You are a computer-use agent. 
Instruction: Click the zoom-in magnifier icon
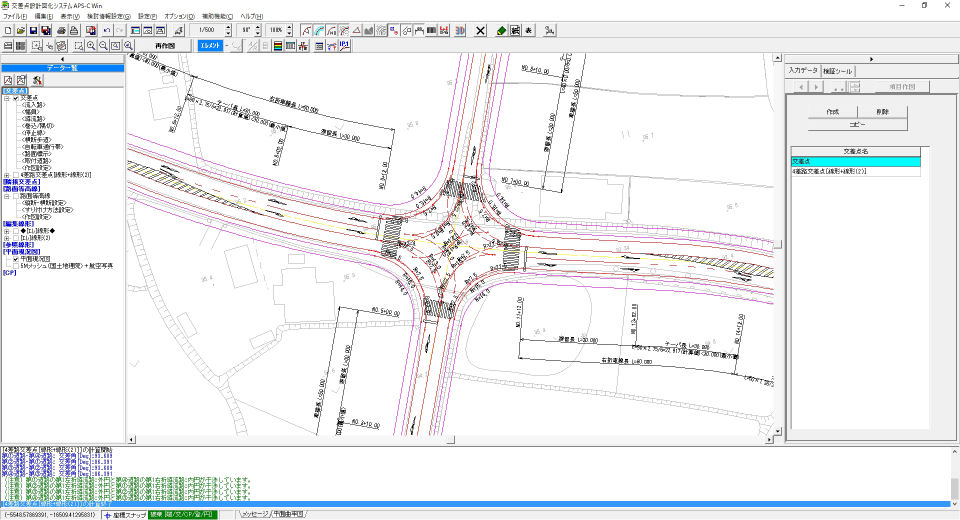point(91,46)
